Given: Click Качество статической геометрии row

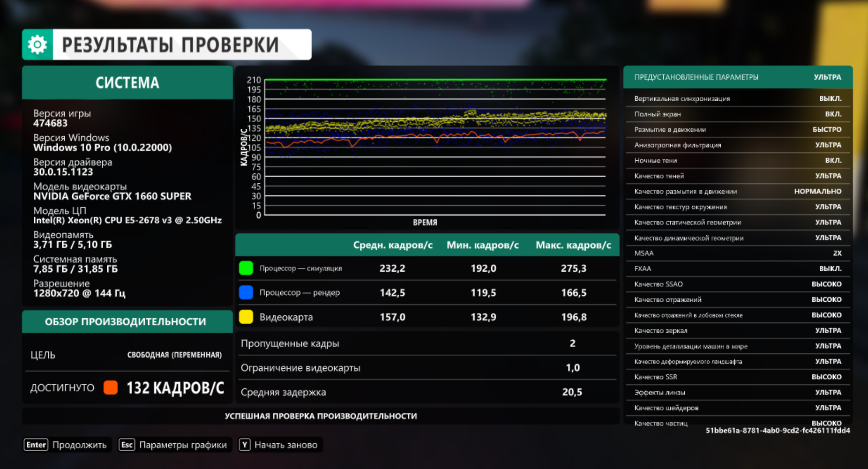Looking at the screenshot, I should pos(738,222).
